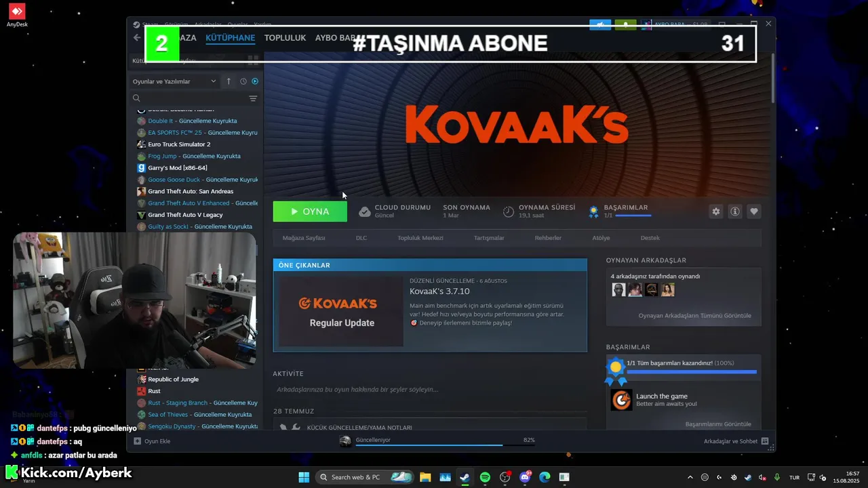Switch to the TOPLULUK tab
The width and height of the screenshot is (868, 488).
[x=285, y=38]
